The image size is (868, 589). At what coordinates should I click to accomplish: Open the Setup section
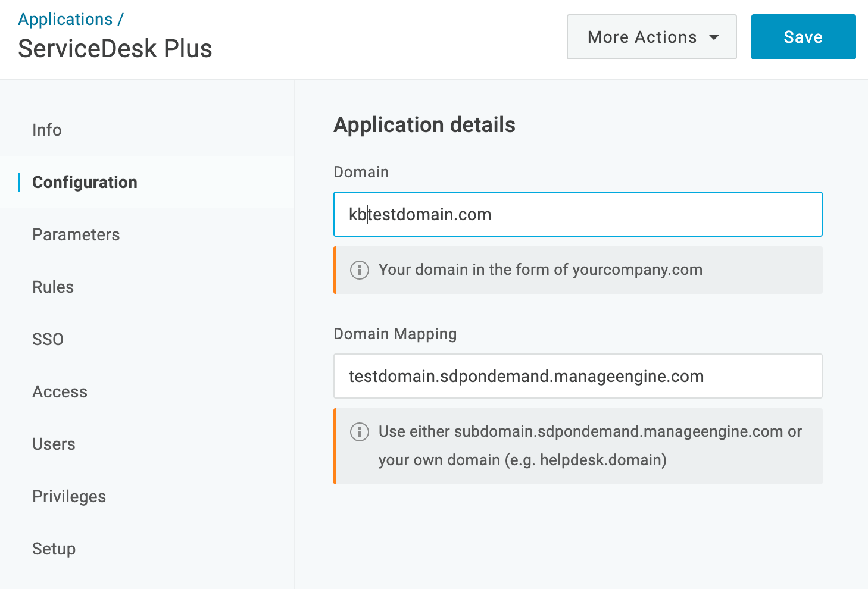coord(54,549)
